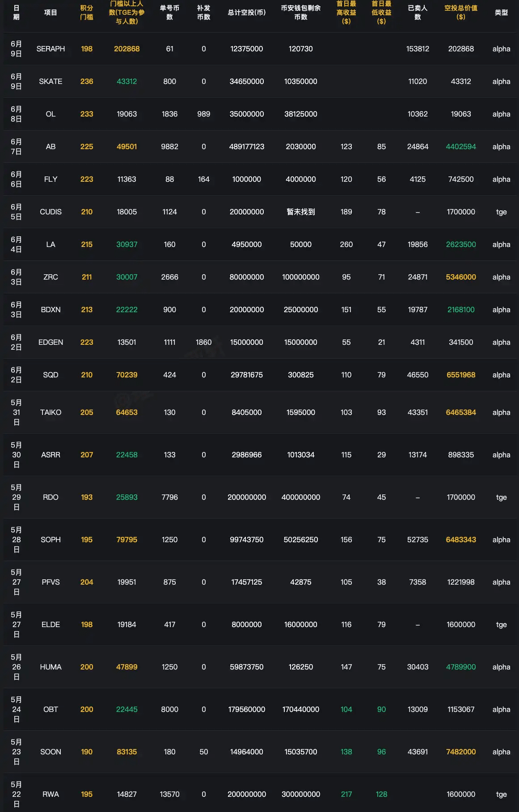Image resolution: width=519 pixels, height=812 pixels.
Task: Select the SOON project cell
Action: point(51,752)
